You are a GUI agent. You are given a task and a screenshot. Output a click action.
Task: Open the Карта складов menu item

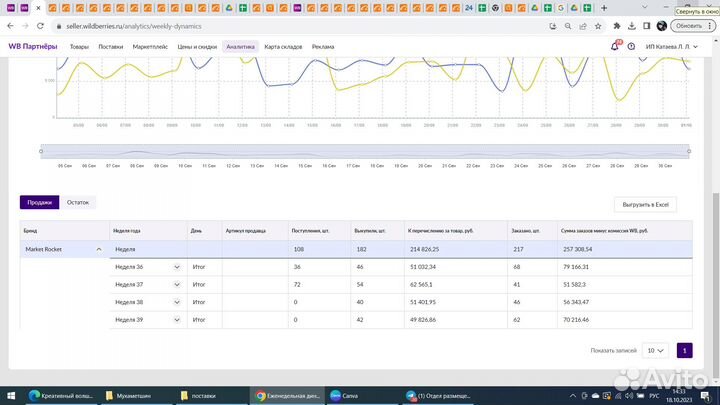point(283,46)
